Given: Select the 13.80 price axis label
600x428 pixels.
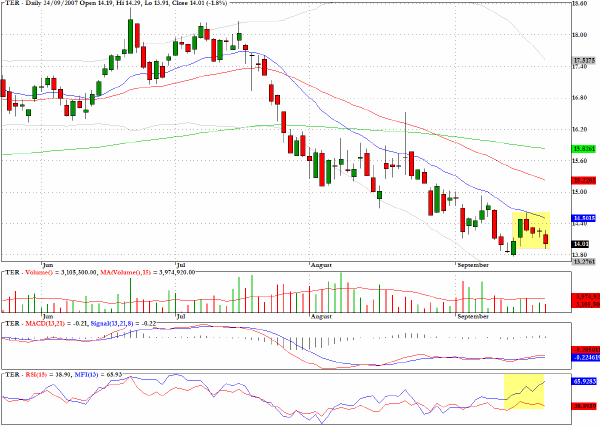Looking at the screenshot, I should (x=579, y=255).
